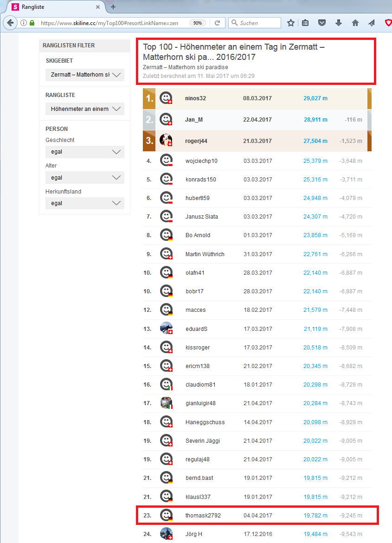Image resolution: width=392 pixels, height=543 pixels.
Task: Click the 28,911 m value for Jan_M
Action: 315,119
